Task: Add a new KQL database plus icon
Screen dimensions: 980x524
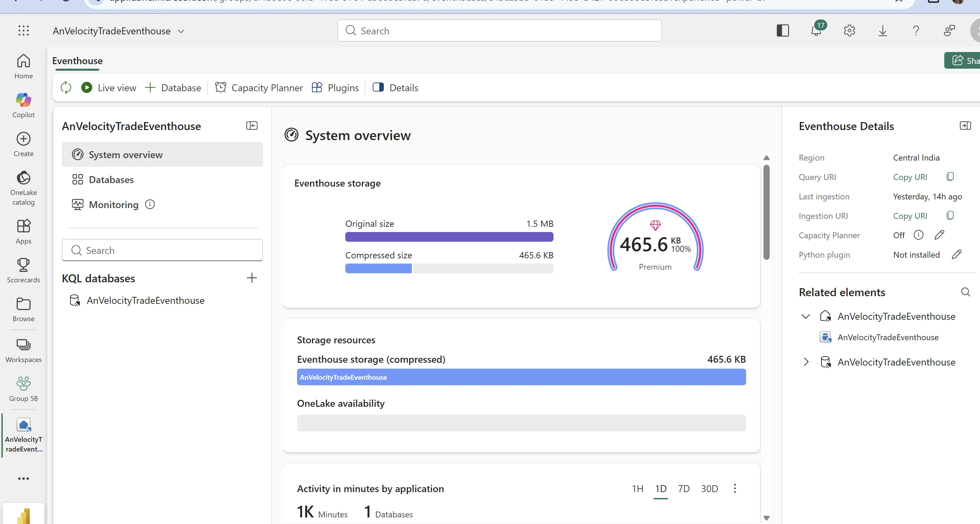Action: click(252, 278)
